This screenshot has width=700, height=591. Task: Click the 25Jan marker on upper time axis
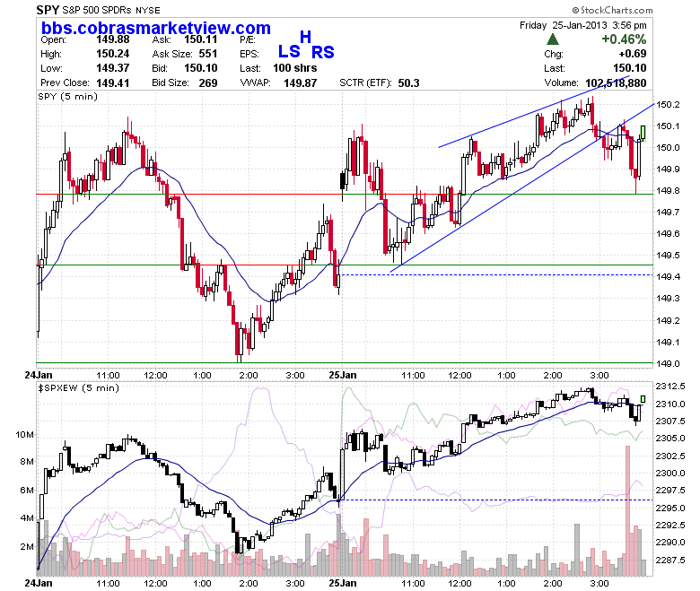tap(343, 375)
